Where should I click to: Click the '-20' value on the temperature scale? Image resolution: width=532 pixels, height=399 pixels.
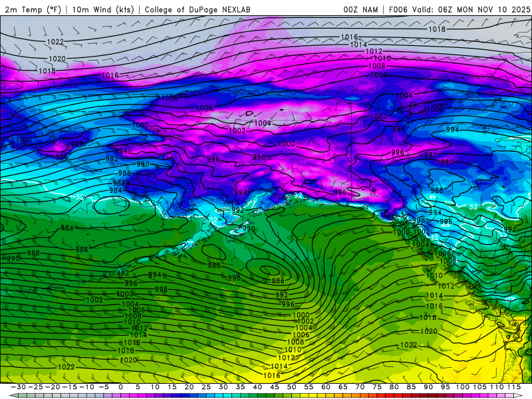coord(53,387)
